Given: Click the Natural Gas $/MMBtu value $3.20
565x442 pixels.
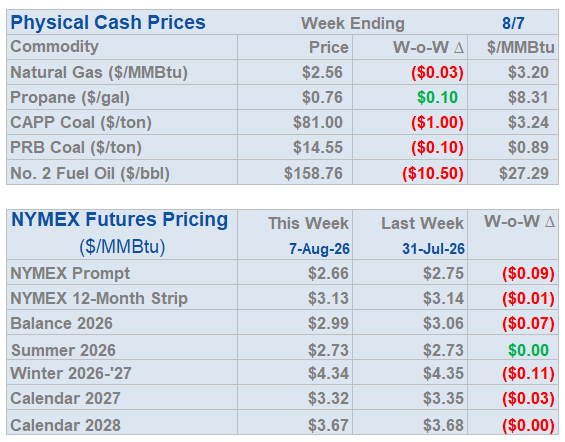Looking at the screenshot, I should pyautogui.click(x=528, y=72).
